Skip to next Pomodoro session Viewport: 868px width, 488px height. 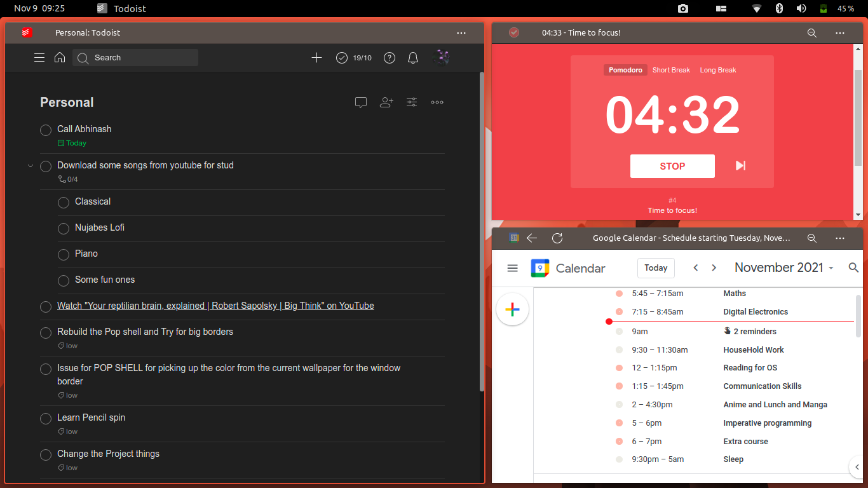tap(739, 166)
